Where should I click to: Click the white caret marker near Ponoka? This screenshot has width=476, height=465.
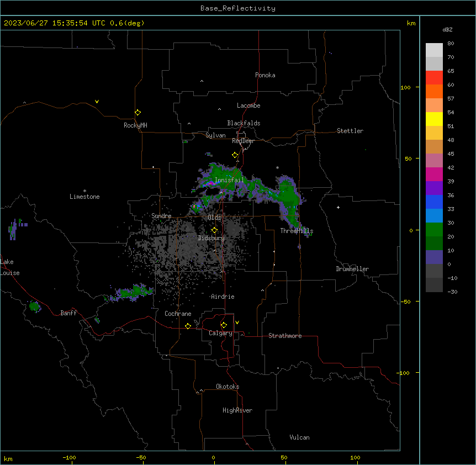[202, 81]
